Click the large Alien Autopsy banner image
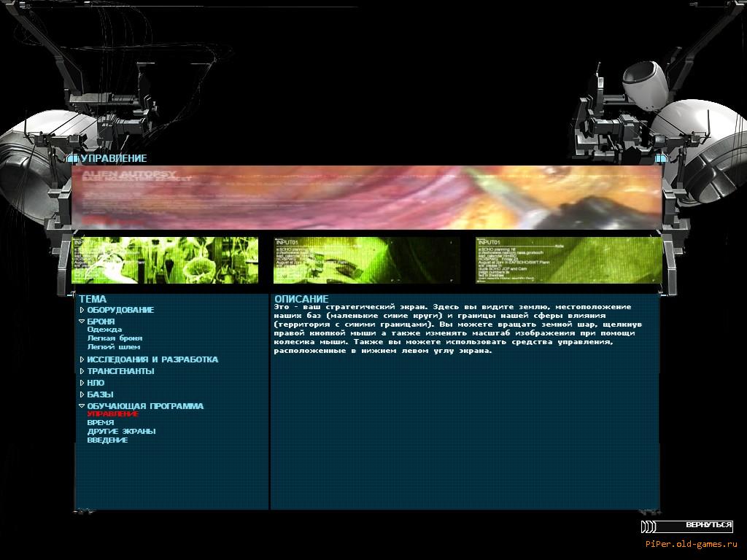The width and height of the screenshot is (747, 560). click(x=367, y=198)
